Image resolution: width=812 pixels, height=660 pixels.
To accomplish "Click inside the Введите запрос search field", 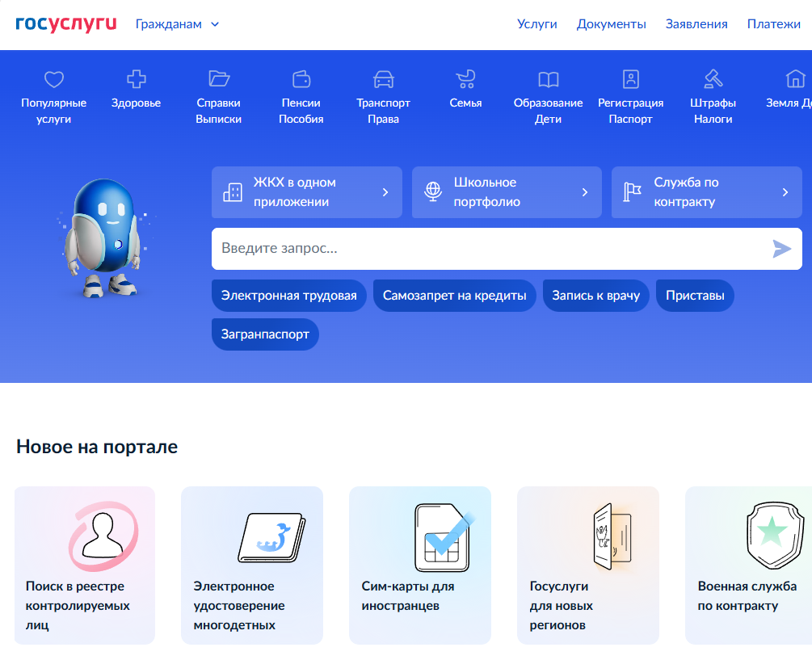I will [404, 249].
